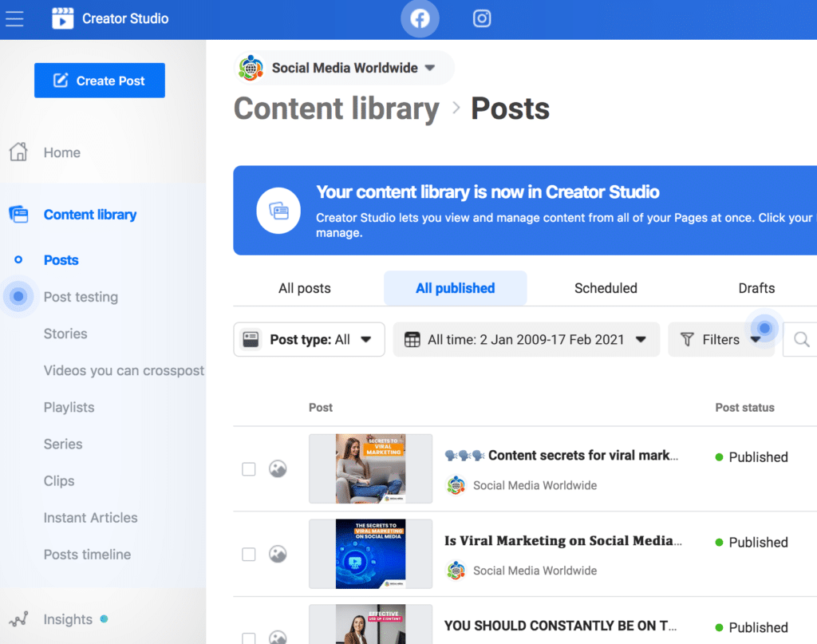The width and height of the screenshot is (817, 644).
Task: Expand the All time date range dropdown
Action: click(527, 340)
